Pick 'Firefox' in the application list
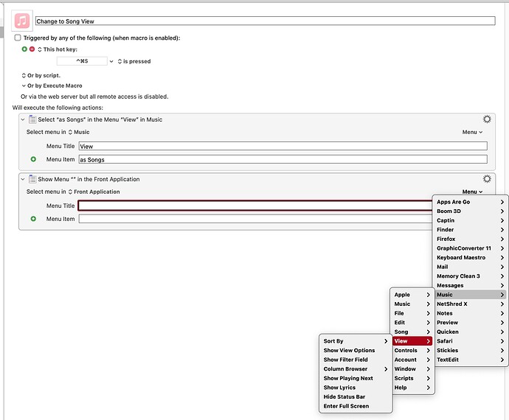This screenshot has height=420, width=509. (x=470, y=239)
